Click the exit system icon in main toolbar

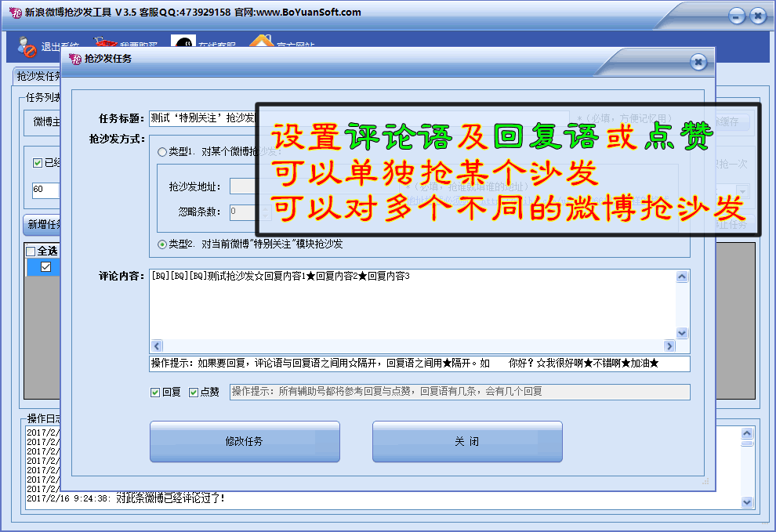pyautogui.click(x=27, y=46)
